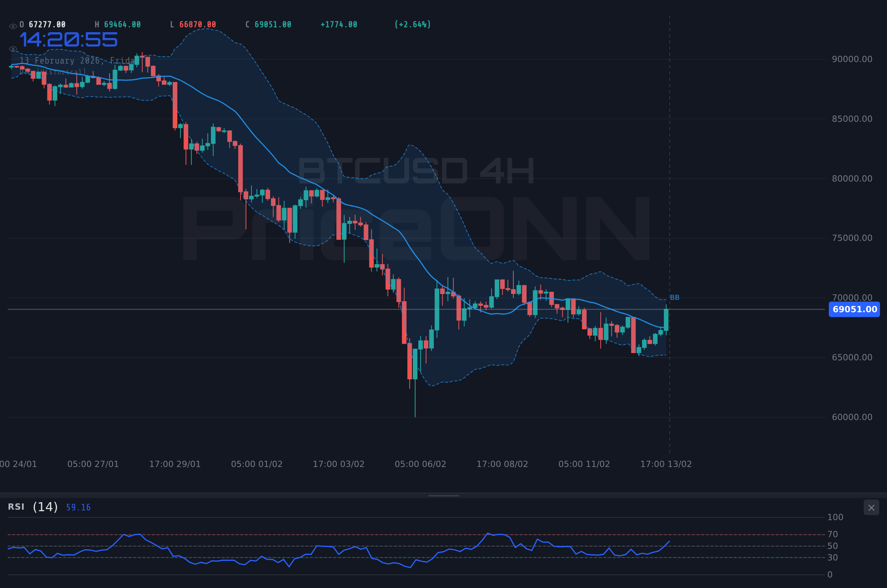Click the RSI axis label 50

[x=833, y=546]
